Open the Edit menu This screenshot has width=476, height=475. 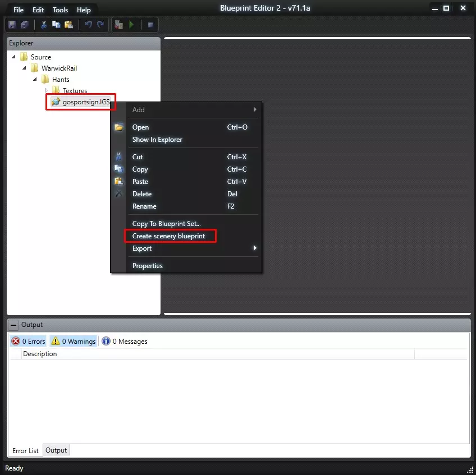click(38, 10)
